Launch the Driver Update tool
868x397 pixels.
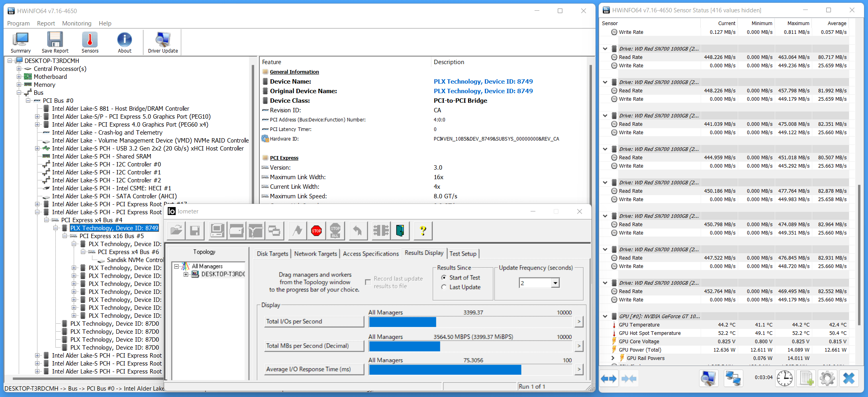tap(163, 43)
